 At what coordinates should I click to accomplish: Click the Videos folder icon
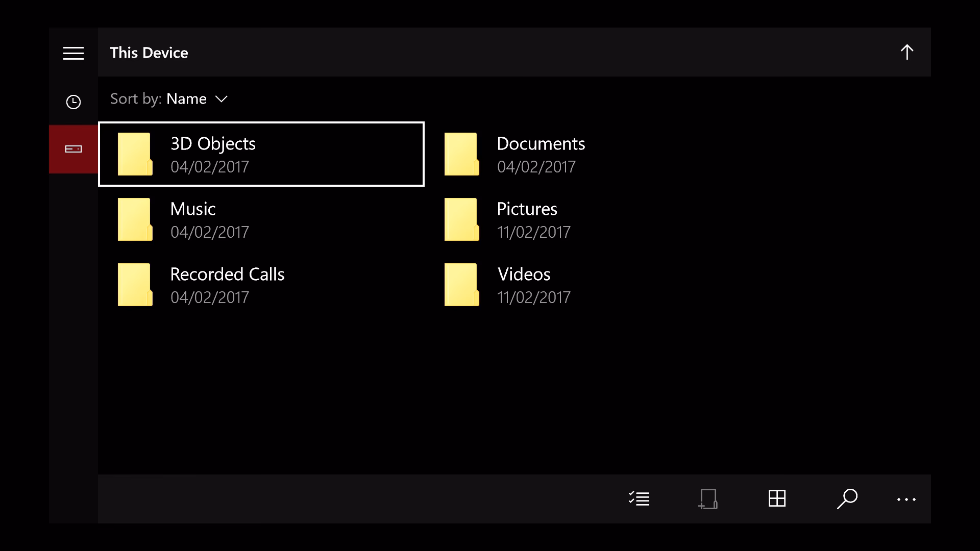coord(462,284)
